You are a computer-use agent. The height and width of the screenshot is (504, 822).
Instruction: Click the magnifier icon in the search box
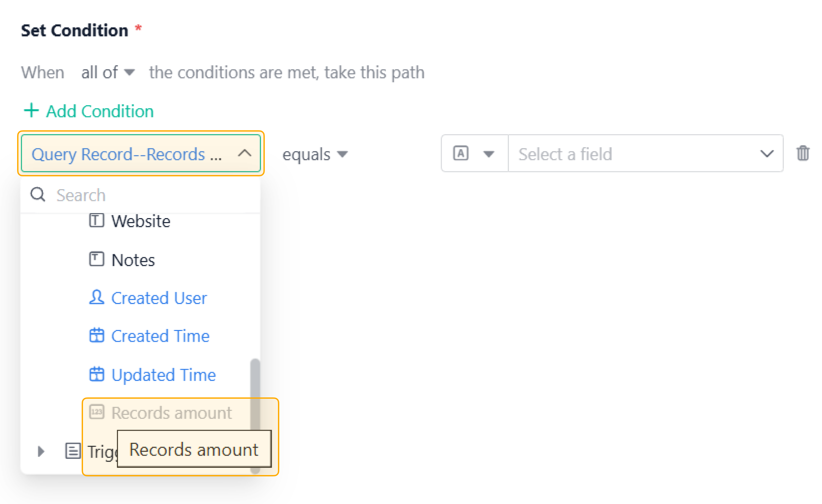coord(38,195)
